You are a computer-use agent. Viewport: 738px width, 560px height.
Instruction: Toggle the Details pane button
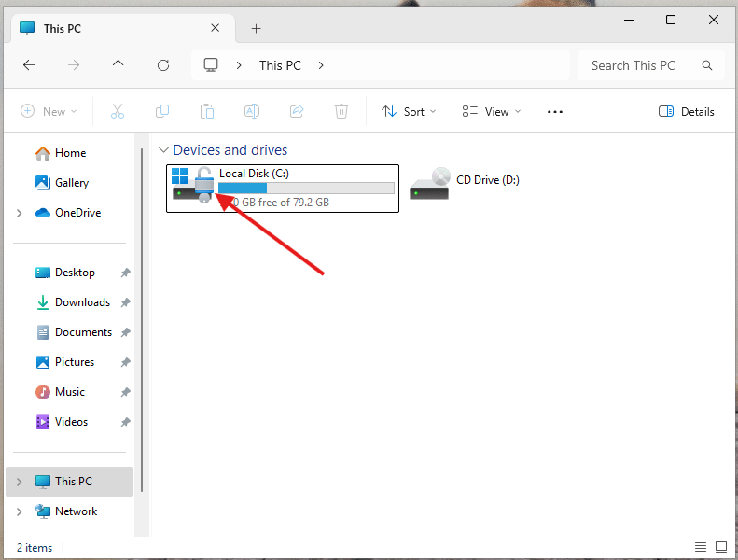click(x=686, y=111)
